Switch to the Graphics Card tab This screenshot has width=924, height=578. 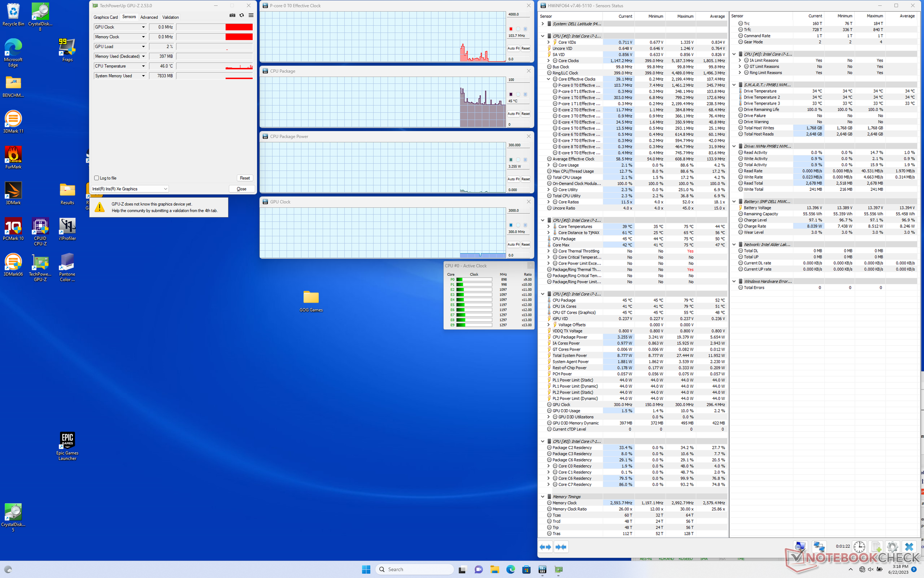click(x=105, y=17)
